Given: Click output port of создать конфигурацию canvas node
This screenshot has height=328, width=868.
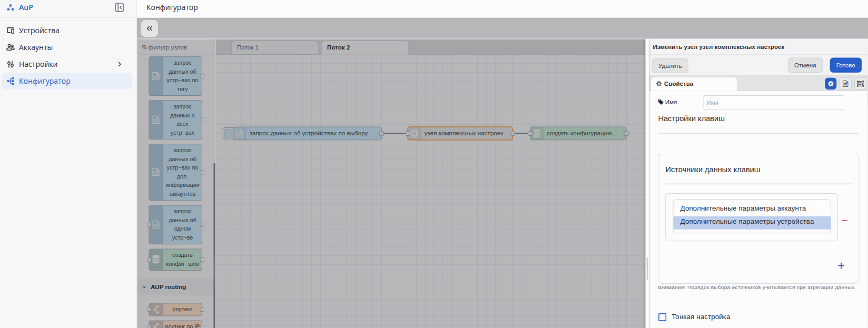Looking at the screenshot, I should click(x=626, y=134).
